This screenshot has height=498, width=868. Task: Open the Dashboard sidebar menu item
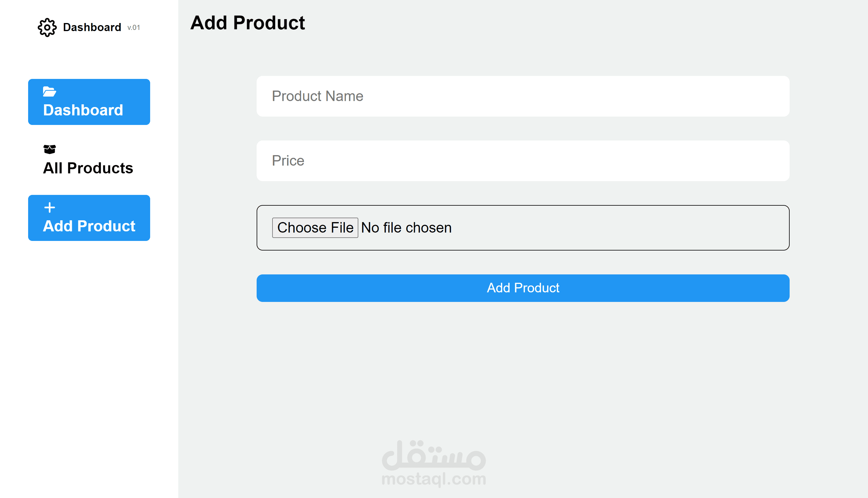[x=89, y=102]
